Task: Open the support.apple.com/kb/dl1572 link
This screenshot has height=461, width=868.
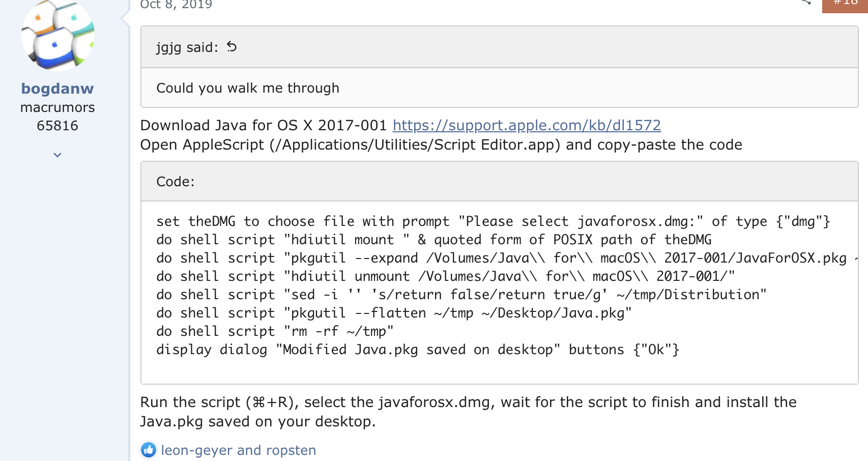Action: coord(527,125)
